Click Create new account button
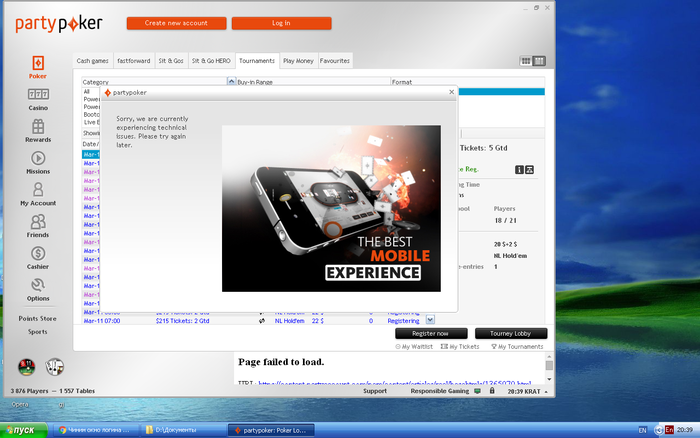The width and height of the screenshot is (700, 438). click(x=176, y=23)
